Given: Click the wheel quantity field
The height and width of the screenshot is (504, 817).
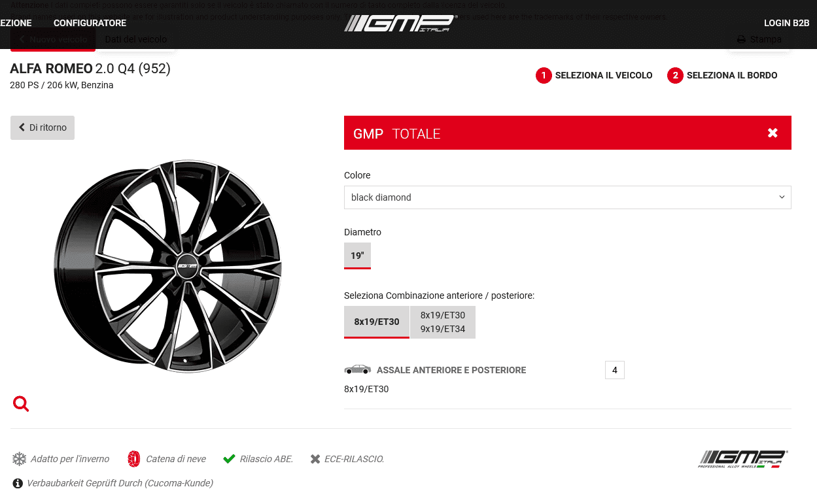Looking at the screenshot, I should 615,370.
